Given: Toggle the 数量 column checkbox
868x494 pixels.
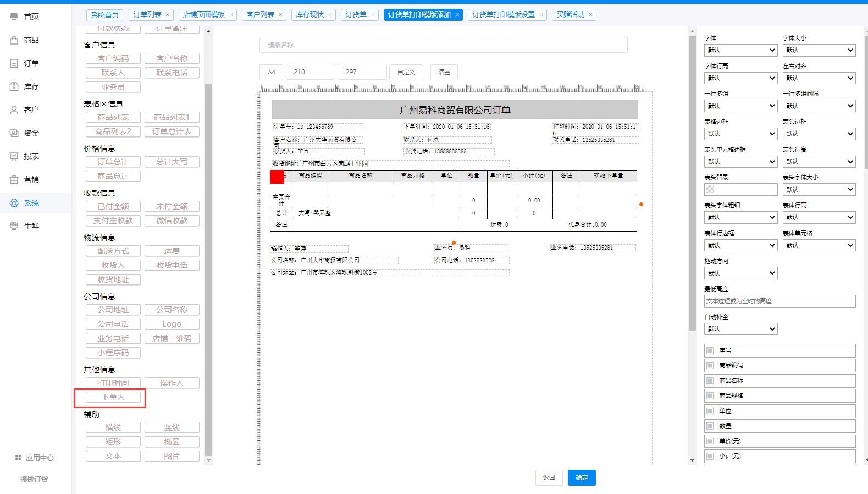Looking at the screenshot, I should pos(710,426).
